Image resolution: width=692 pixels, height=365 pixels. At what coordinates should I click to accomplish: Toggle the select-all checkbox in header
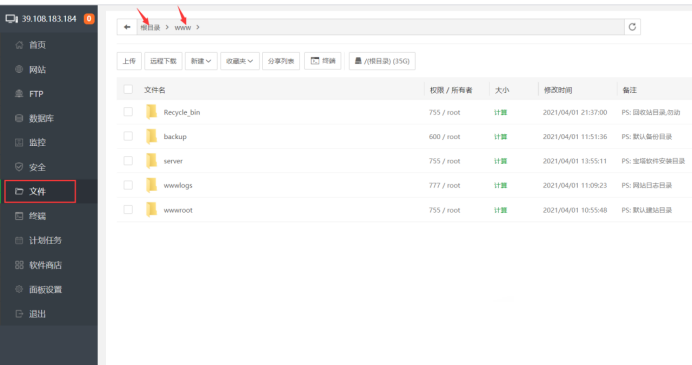pos(128,89)
